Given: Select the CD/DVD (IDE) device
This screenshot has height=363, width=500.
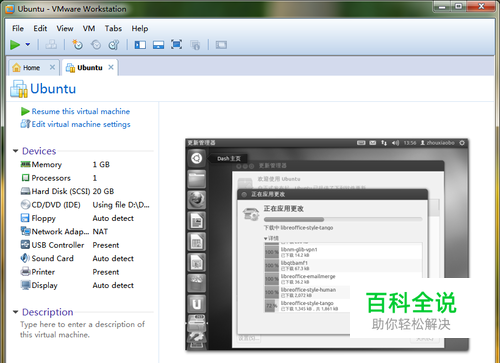Looking at the screenshot, I should pyautogui.click(x=85, y=205).
